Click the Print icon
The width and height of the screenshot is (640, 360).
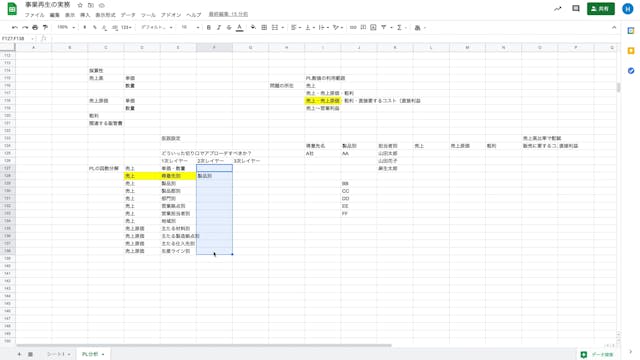point(35,27)
